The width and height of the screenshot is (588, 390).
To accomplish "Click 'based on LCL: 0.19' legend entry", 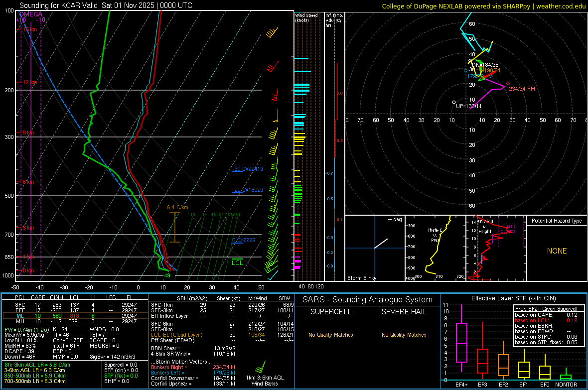I will point(546,320).
